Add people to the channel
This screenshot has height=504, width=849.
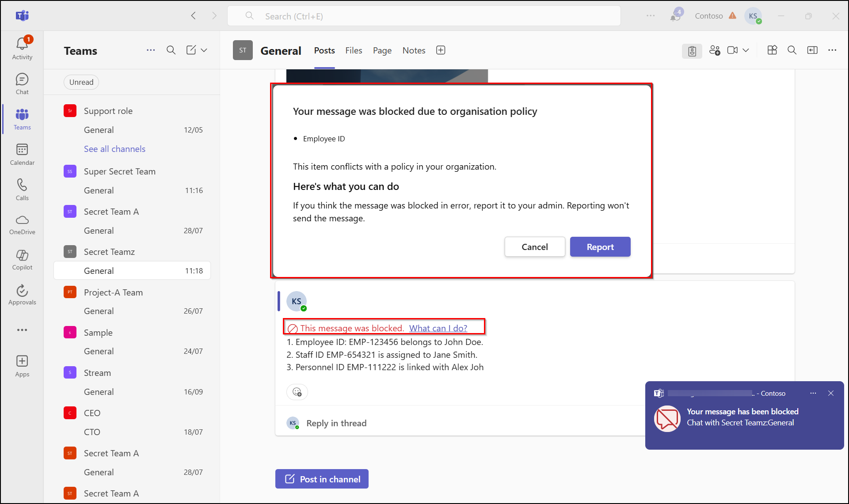pyautogui.click(x=714, y=50)
